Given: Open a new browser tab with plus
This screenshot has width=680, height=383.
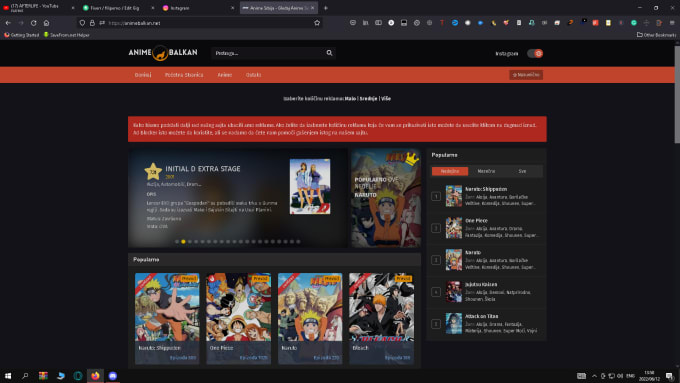Looking at the screenshot, I should point(326,8).
